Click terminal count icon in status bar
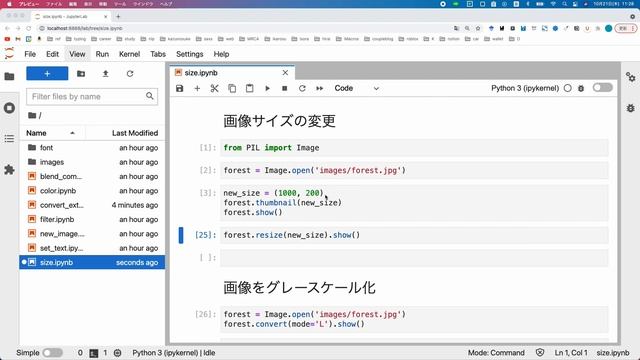The image size is (640, 360). [93, 353]
